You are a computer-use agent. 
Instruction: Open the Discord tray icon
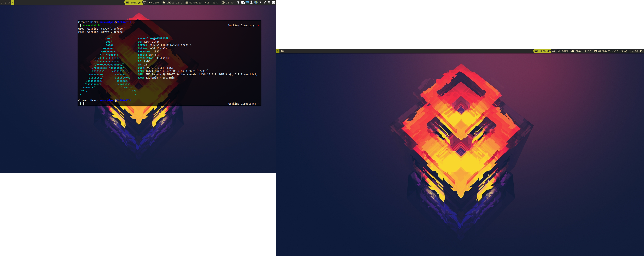coord(243,2)
